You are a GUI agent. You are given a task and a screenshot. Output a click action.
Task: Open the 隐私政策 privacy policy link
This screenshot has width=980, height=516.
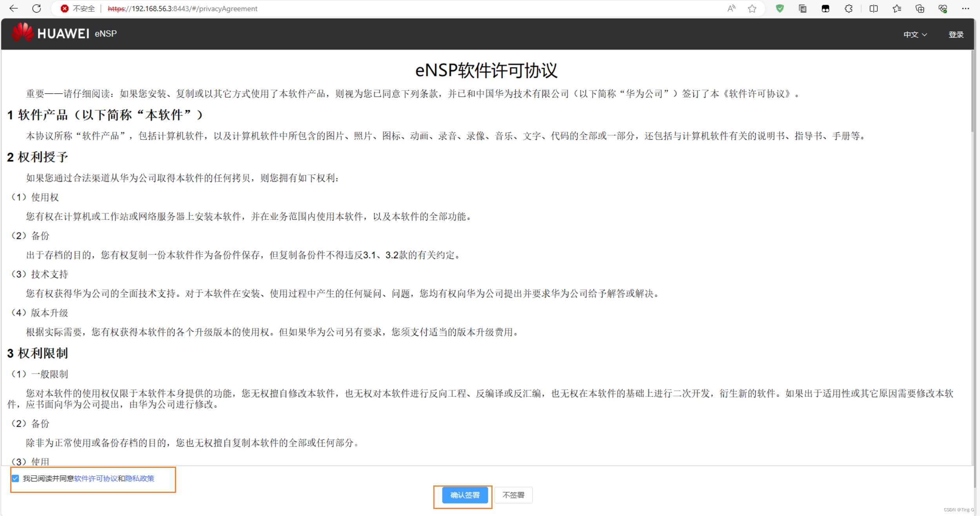point(140,478)
